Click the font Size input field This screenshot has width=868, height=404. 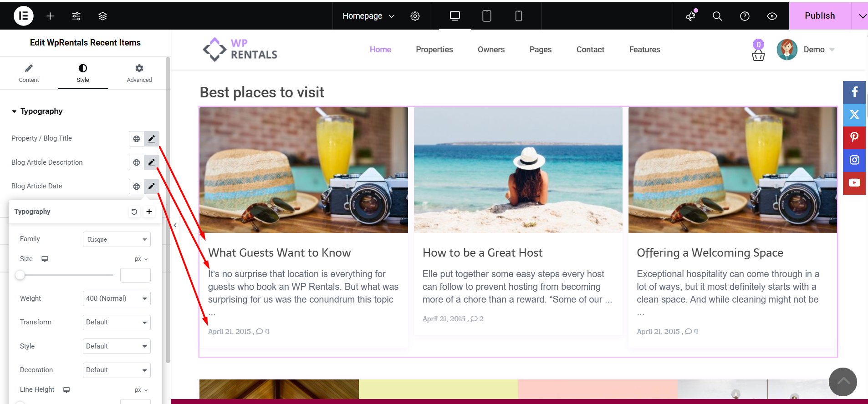tap(135, 275)
